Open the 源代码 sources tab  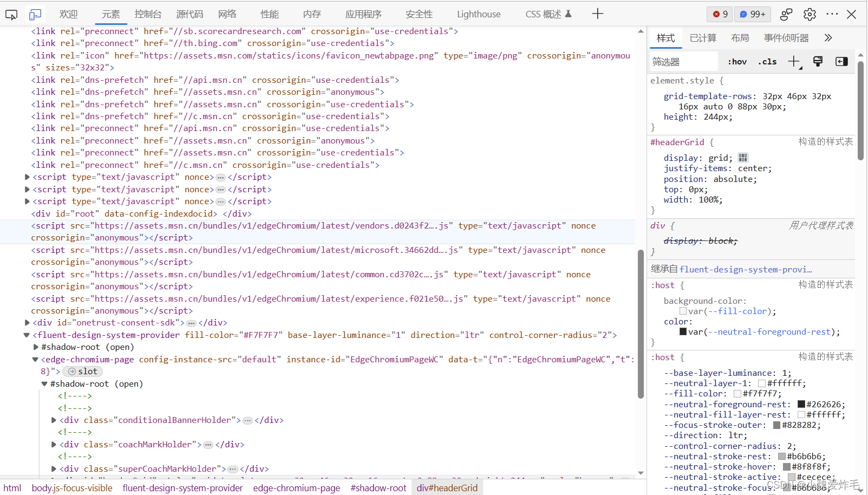click(x=190, y=15)
